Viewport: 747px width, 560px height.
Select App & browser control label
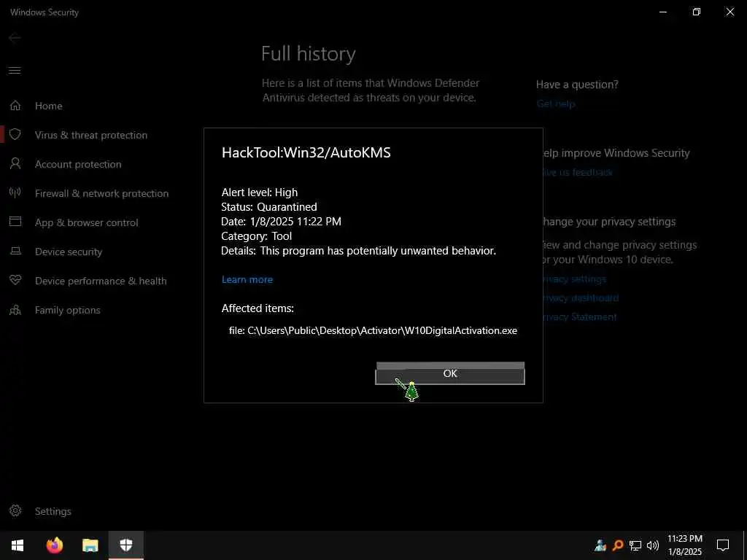[86, 222]
